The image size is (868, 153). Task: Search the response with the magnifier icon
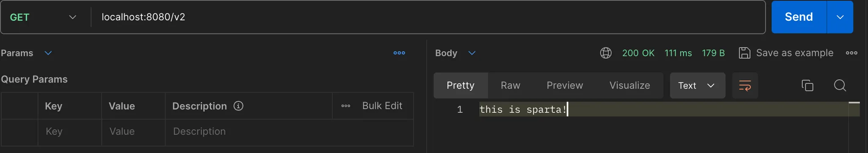(840, 85)
